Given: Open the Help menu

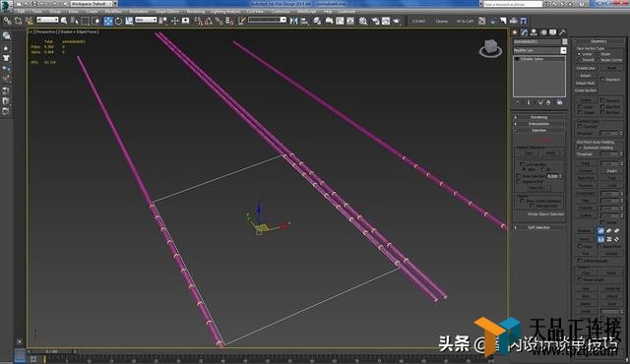Looking at the screenshot, I should click(x=328, y=12).
